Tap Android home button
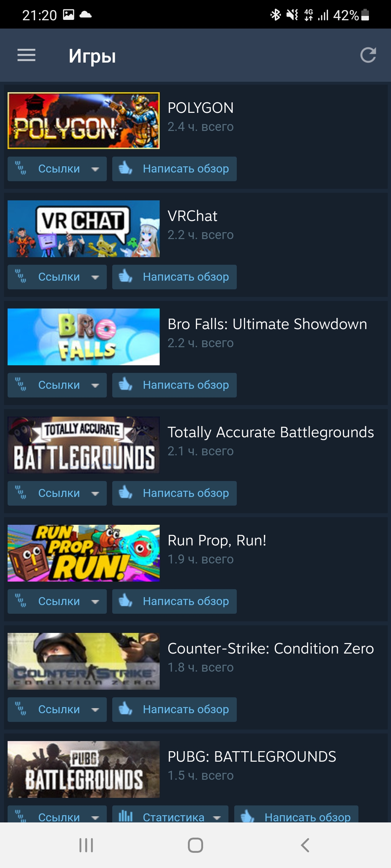 click(195, 845)
